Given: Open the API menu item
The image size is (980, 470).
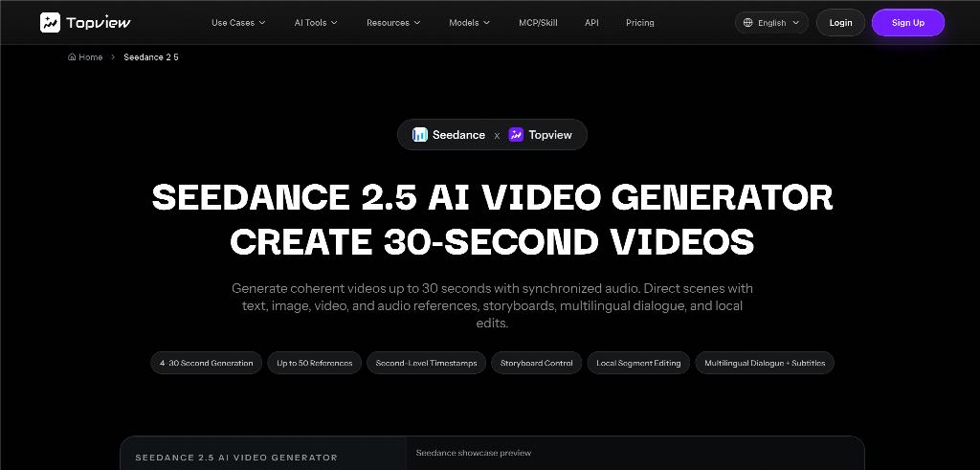Looking at the screenshot, I should [591, 23].
